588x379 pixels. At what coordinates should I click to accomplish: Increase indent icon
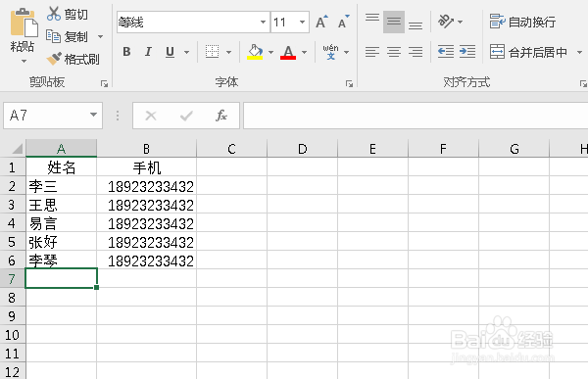(467, 51)
